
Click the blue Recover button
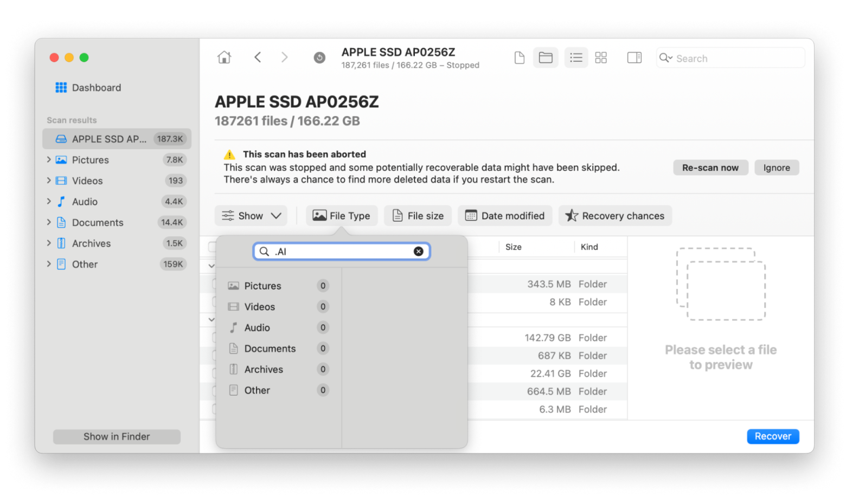773,436
